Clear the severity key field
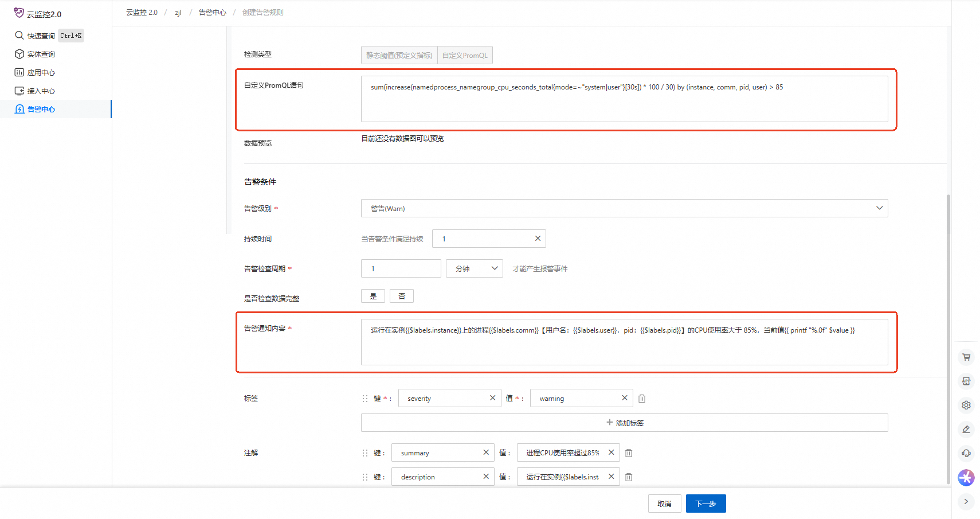This screenshot has width=980, height=519. (492, 398)
